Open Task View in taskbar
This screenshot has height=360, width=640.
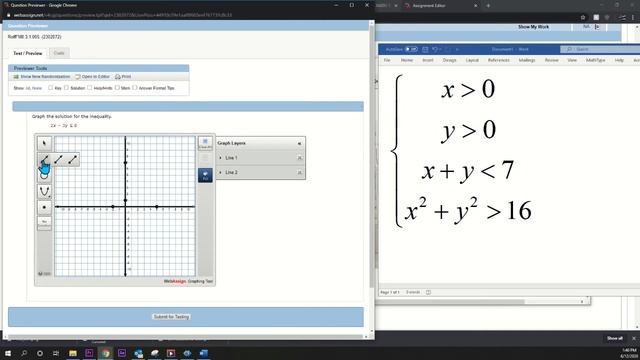click(56, 353)
